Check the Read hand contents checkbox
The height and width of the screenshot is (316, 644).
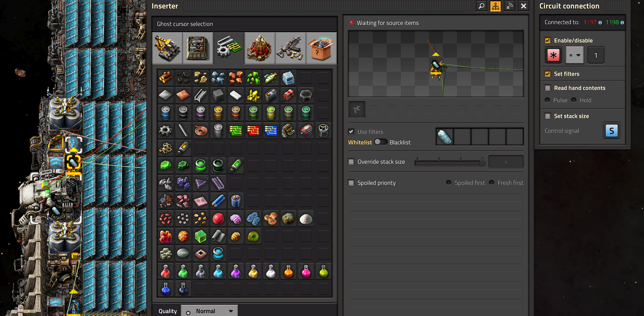(x=547, y=88)
